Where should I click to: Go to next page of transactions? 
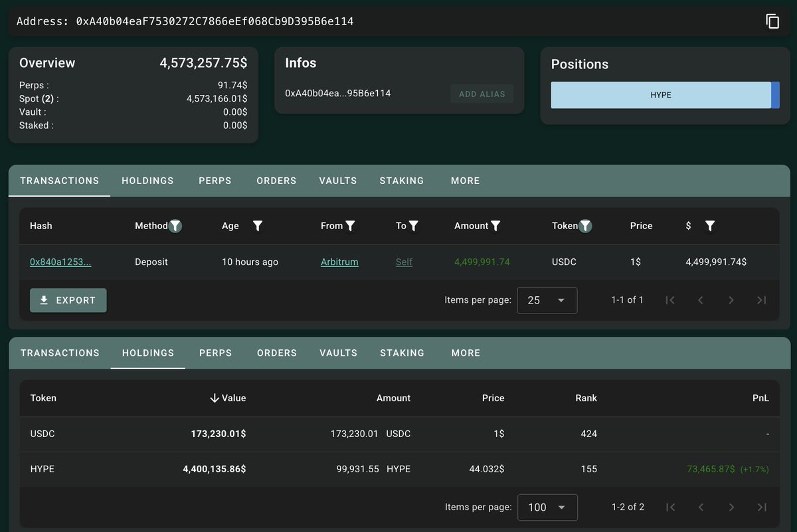[x=731, y=300]
